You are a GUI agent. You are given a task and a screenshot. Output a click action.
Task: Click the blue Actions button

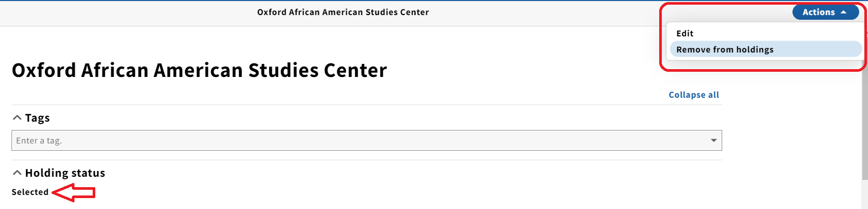tap(825, 12)
